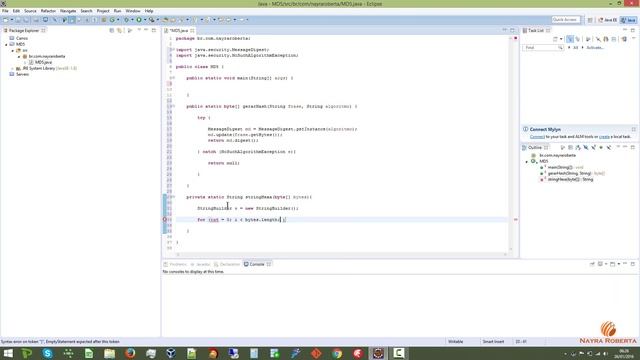Open the Source menu

pos(30,11)
